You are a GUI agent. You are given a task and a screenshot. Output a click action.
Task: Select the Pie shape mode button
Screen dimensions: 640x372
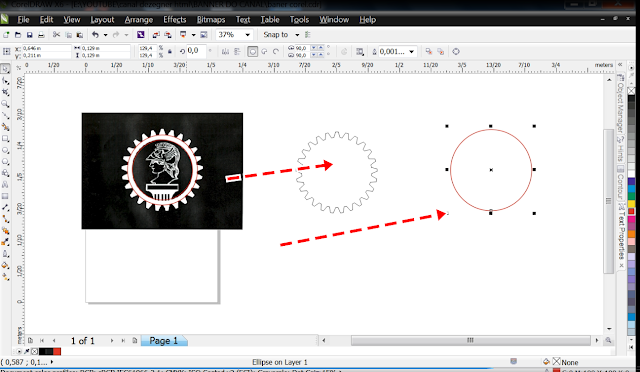[264, 51]
